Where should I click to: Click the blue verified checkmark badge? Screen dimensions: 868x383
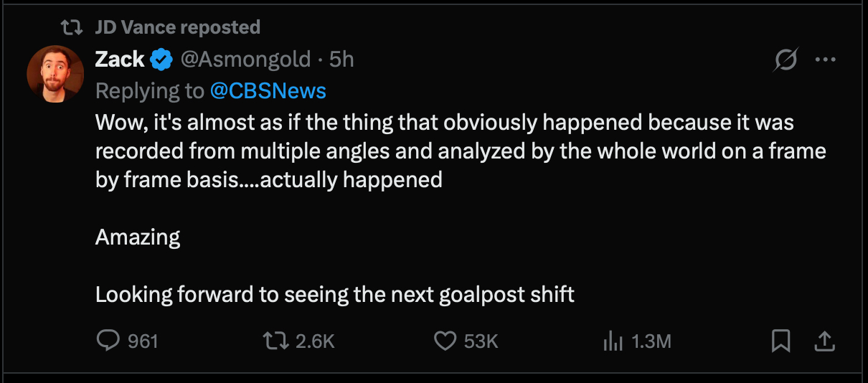161,60
